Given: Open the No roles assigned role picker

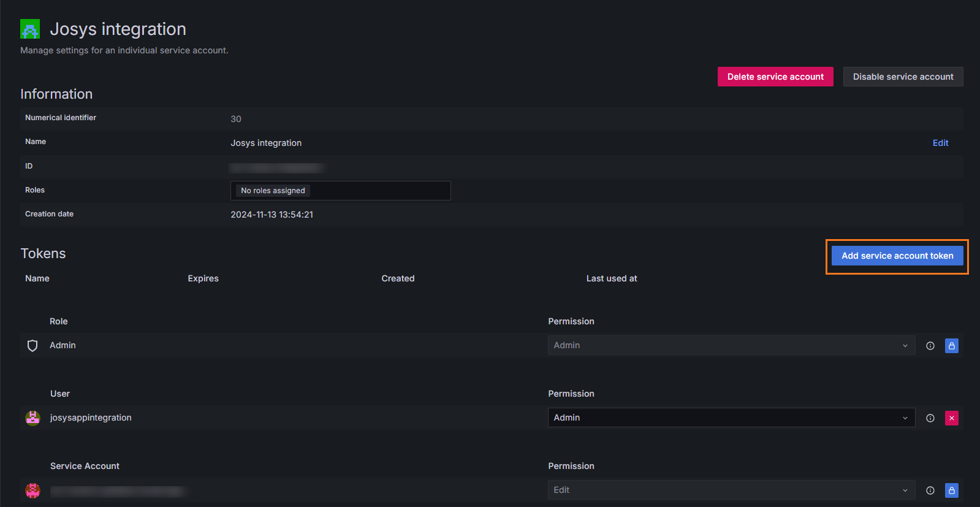Looking at the screenshot, I should (340, 191).
